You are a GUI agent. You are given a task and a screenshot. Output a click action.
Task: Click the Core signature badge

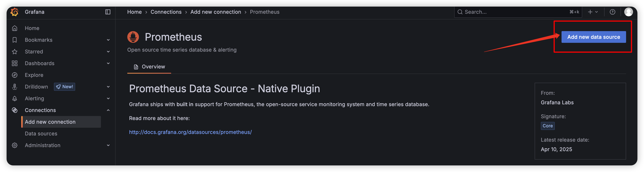[547, 126]
